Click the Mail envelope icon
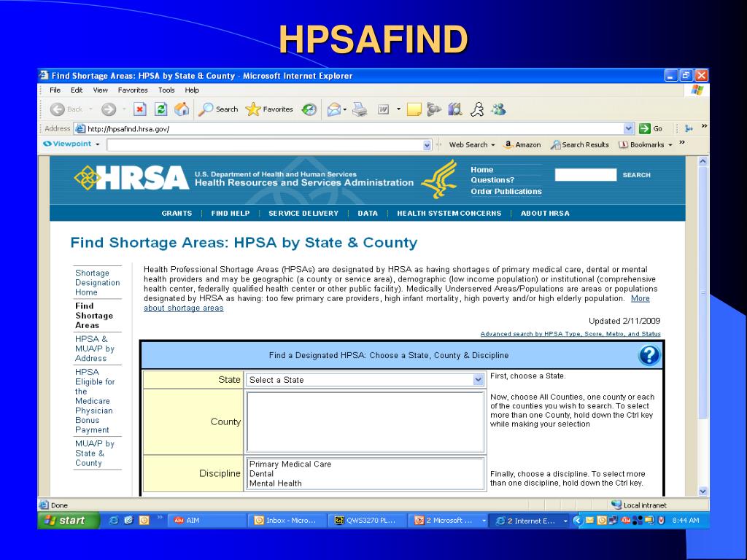The image size is (747, 560). 334,110
